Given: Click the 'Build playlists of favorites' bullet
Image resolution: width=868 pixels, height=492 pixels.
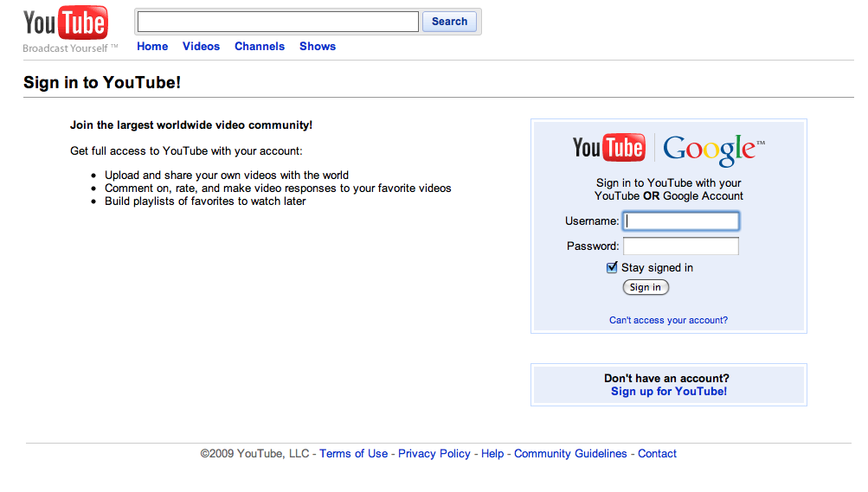Looking at the screenshot, I should click(205, 201).
